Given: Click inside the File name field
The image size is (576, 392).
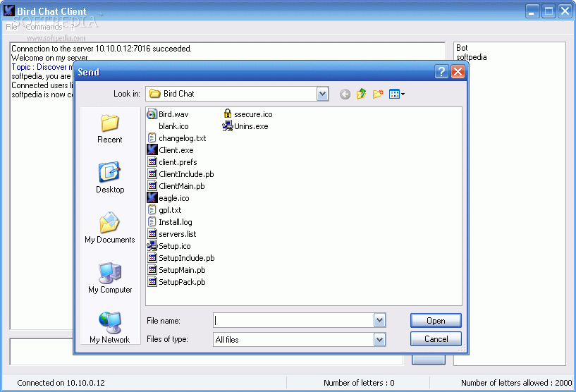Looking at the screenshot, I should click(x=293, y=320).
